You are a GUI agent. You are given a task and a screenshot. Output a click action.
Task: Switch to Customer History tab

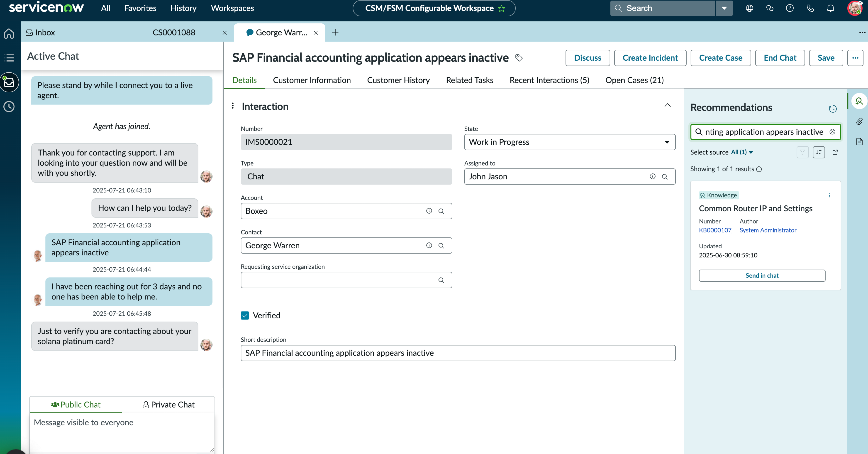click(x=398, y=80)
